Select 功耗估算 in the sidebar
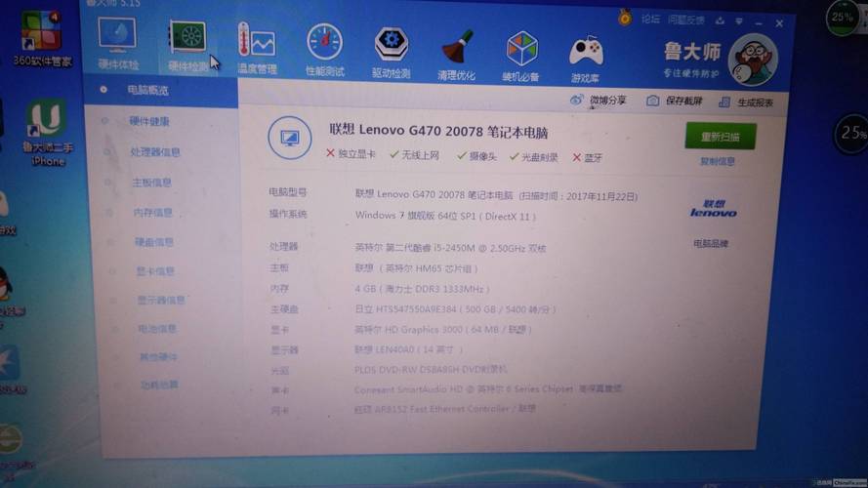The width and height of the screenshot is (868, 488). click(159, 385)
